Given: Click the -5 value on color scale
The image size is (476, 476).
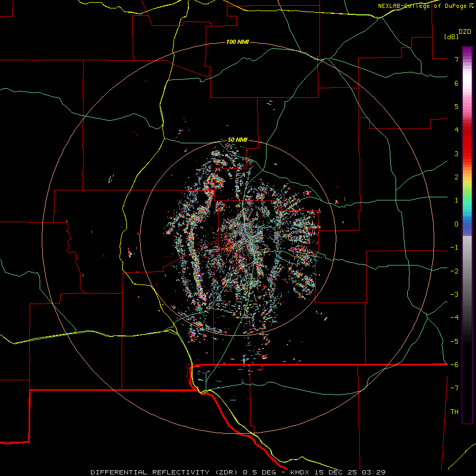Looking at the screenshot, I should click(x=454, y=342).
